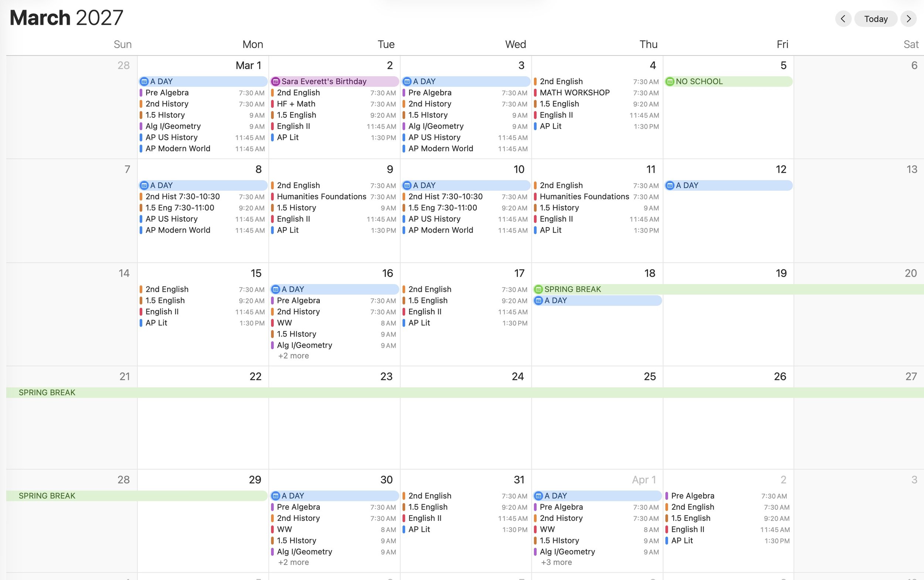The image size is (924, 580).
Task: Open WW event on April 1
Action: [597, 529]
